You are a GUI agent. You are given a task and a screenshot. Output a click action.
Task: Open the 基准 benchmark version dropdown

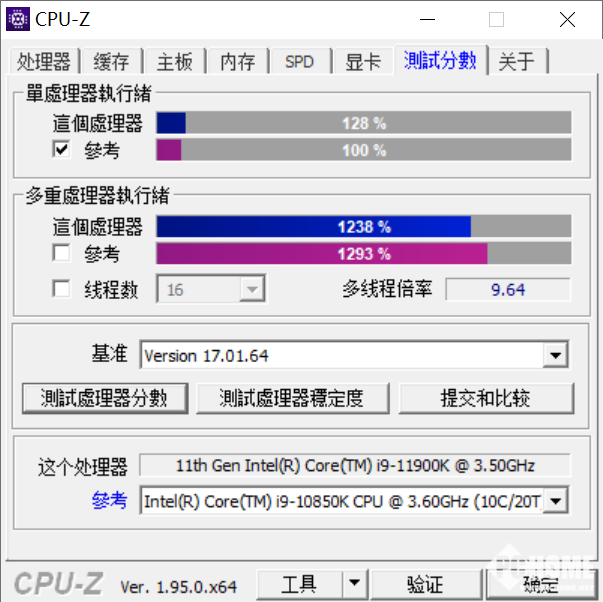(x=555, y=355)
